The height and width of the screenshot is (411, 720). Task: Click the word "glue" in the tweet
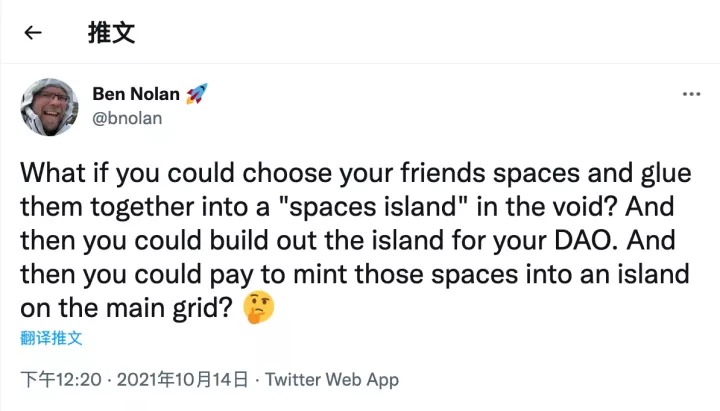(664, 173)
